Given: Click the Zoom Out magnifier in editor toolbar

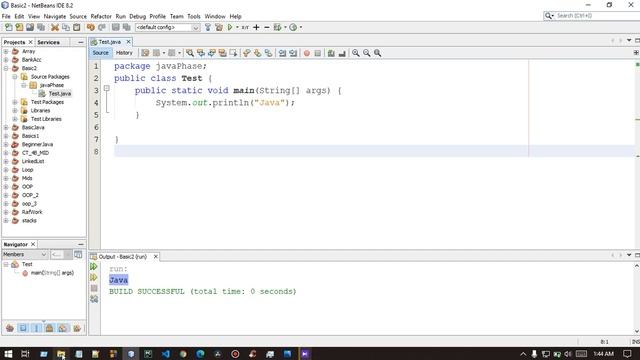Looking at the screenshot, I should click(367, 53).
